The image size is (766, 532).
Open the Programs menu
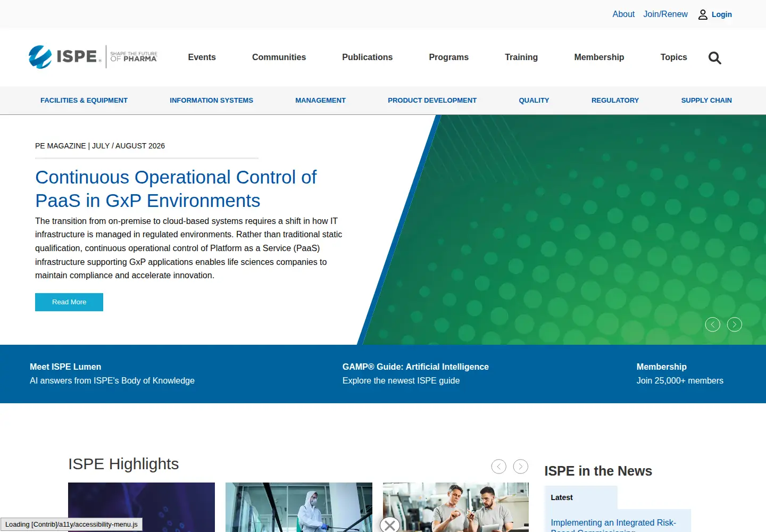click(449, 57)
